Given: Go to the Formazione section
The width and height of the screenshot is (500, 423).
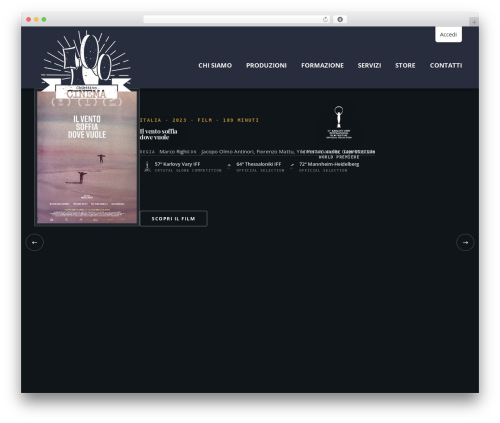Looking at the screenshot, I should 322,65.
